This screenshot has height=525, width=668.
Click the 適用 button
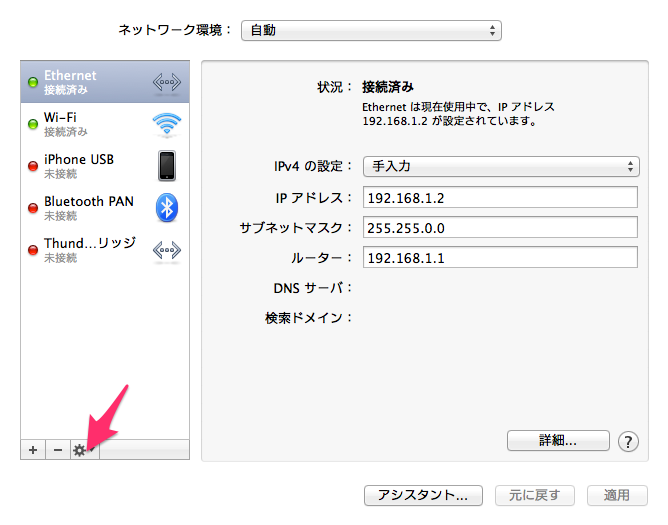point(617,495)
